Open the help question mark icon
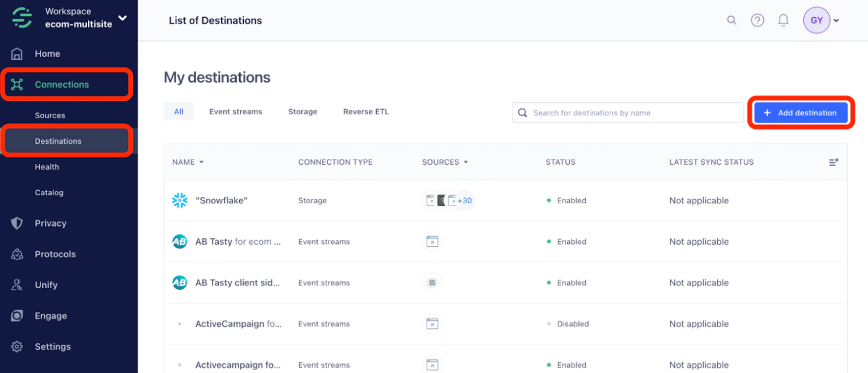Image resolution: width=868 pixels, height=373 pixels. point(758,20)
